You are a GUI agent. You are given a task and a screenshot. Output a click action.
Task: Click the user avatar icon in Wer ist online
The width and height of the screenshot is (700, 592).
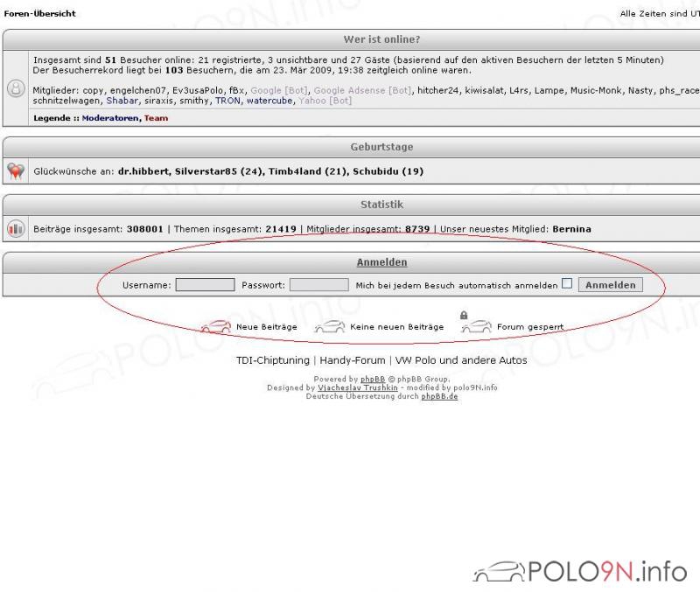16,88
